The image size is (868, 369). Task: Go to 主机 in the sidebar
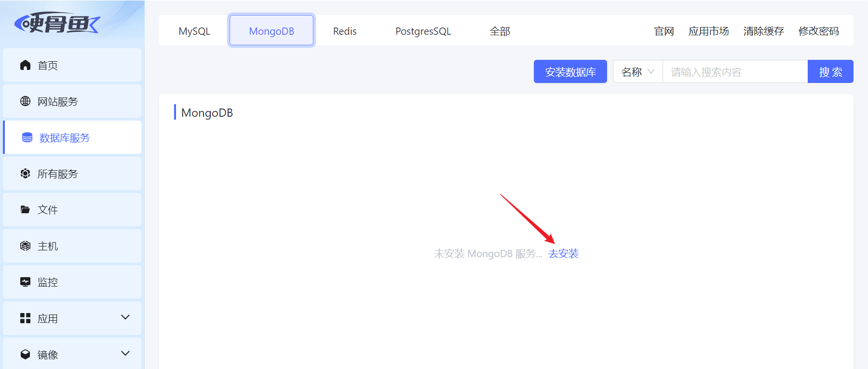coord(72,246)
